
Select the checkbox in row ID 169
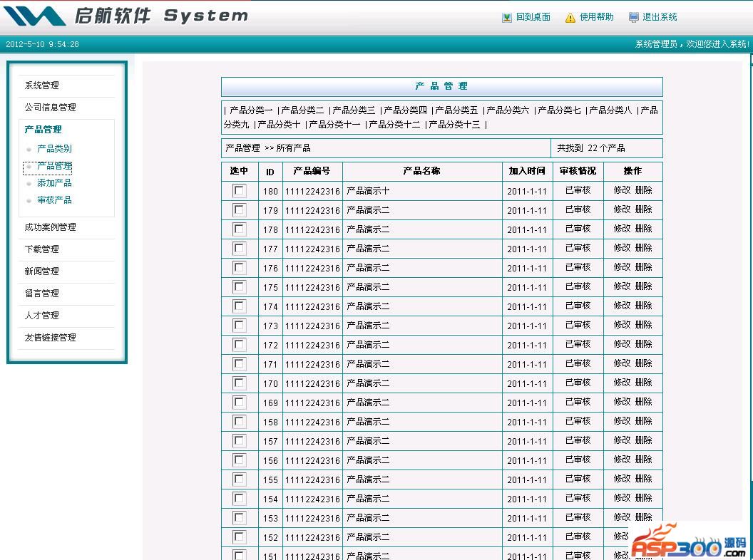click(x=240, y=403)
